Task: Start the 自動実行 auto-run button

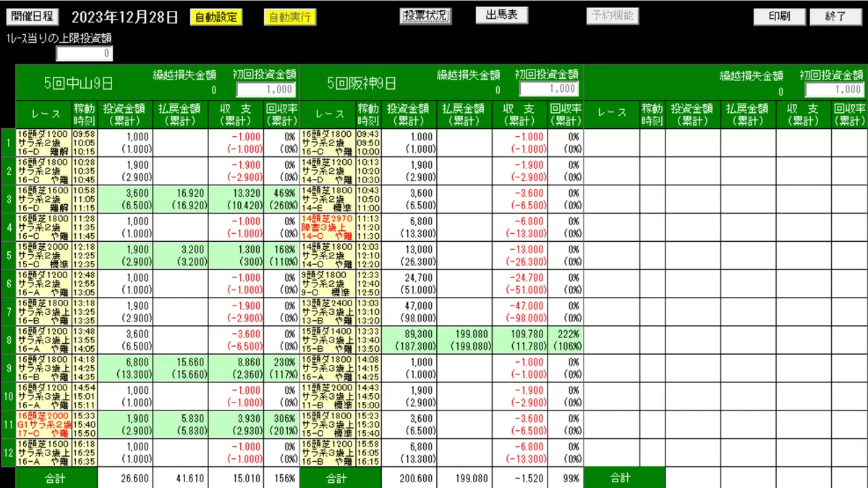Action: [x=290, y=17]
